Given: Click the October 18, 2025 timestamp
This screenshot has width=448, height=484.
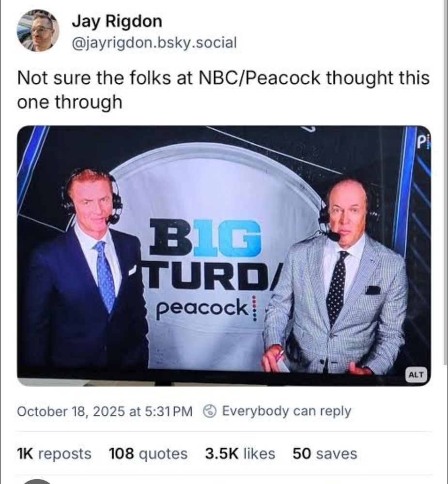Looking at the screenshot, I should click(x=105, y=411).
